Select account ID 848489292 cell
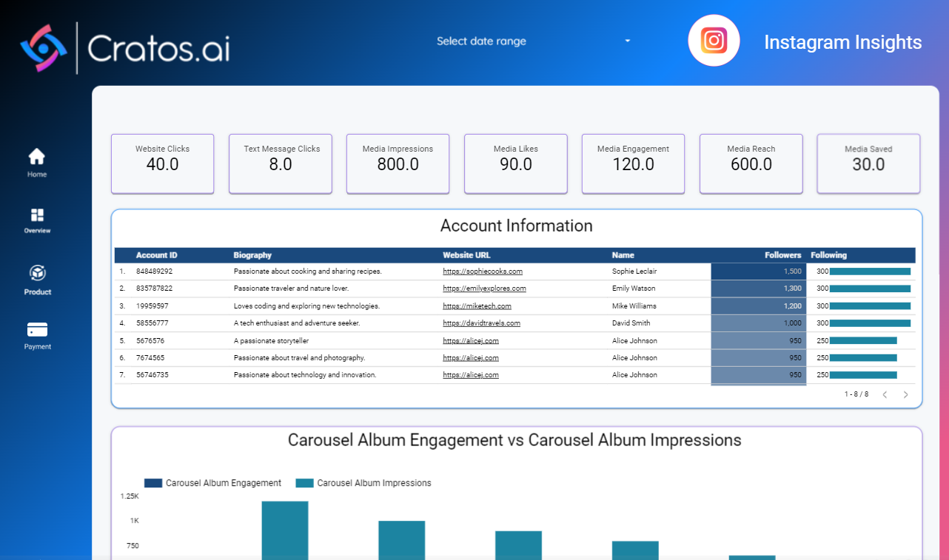The image size is (949, 560). [154, 271]
